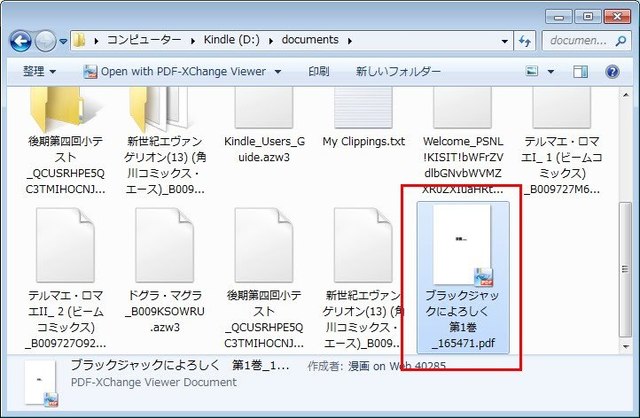The width and height of the screenshot is (640, 418).
Task: Click 新しいフォルダー (New folder) button
Action: [x=398, y=72]
